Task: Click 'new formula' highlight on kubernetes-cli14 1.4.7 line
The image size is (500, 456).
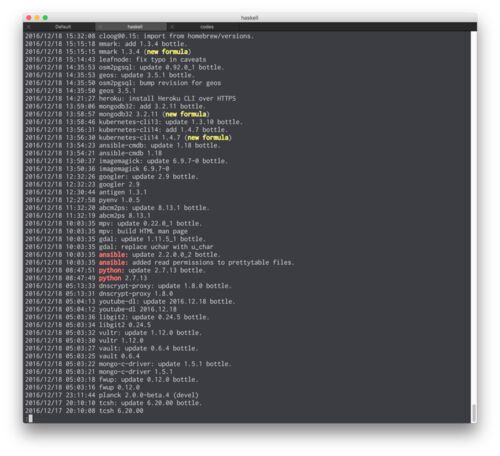Action: 208,138
